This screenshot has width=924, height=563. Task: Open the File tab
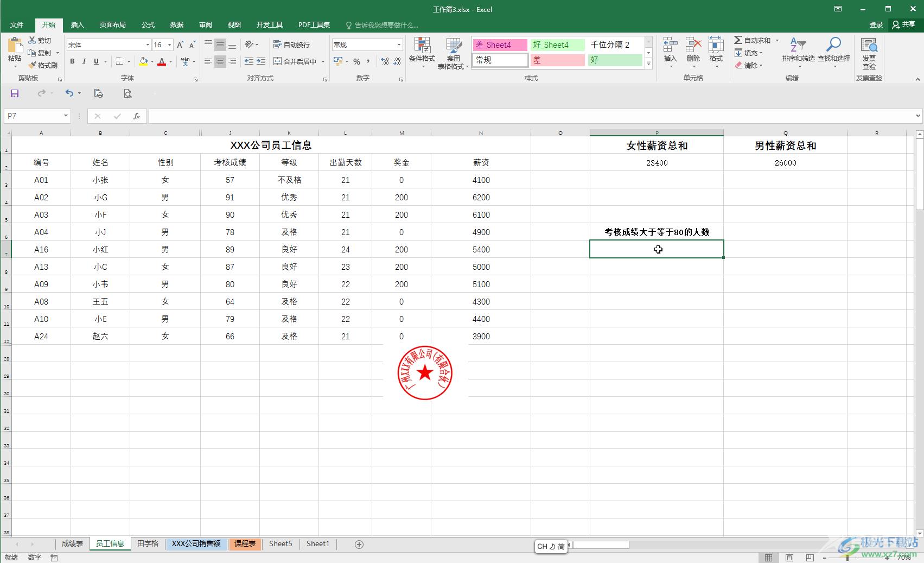click(17, 25)
